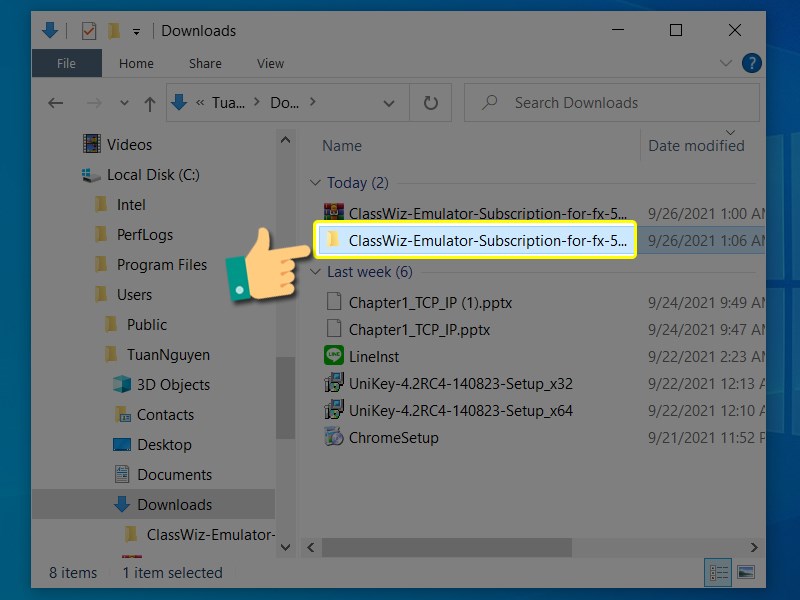
Task: Open the Quick Access Toolbar dropdown
Action: tap(136, 31)
